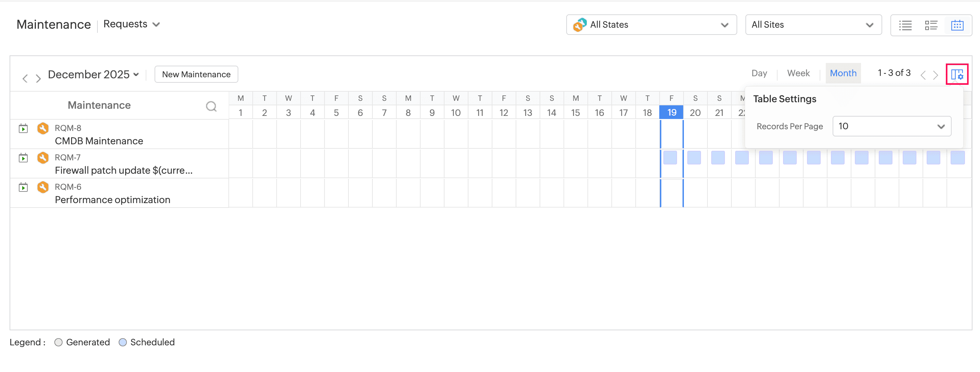980x372 pixels.
Task: Click the Generated legend color swatch
Action: (58, 342)
